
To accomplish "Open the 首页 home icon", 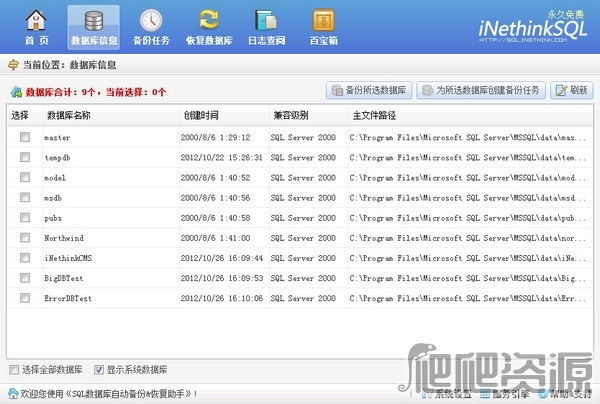I will click(x=36, y=20).
